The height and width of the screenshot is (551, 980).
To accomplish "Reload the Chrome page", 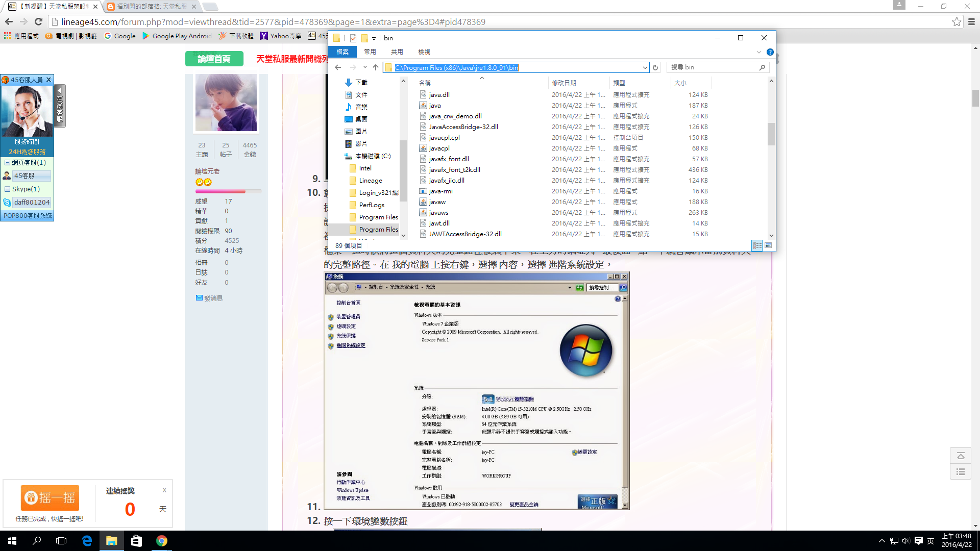I will click(x=38, y=22).
